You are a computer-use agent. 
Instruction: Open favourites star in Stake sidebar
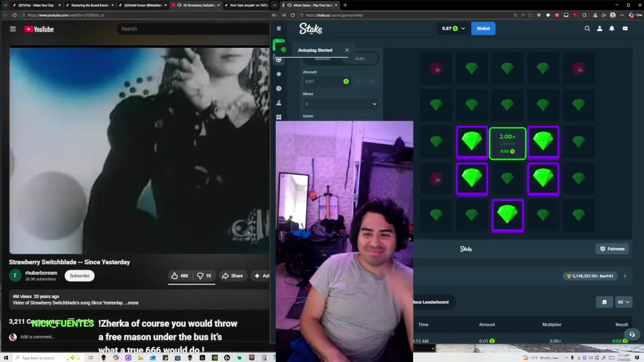pos(279,74)
